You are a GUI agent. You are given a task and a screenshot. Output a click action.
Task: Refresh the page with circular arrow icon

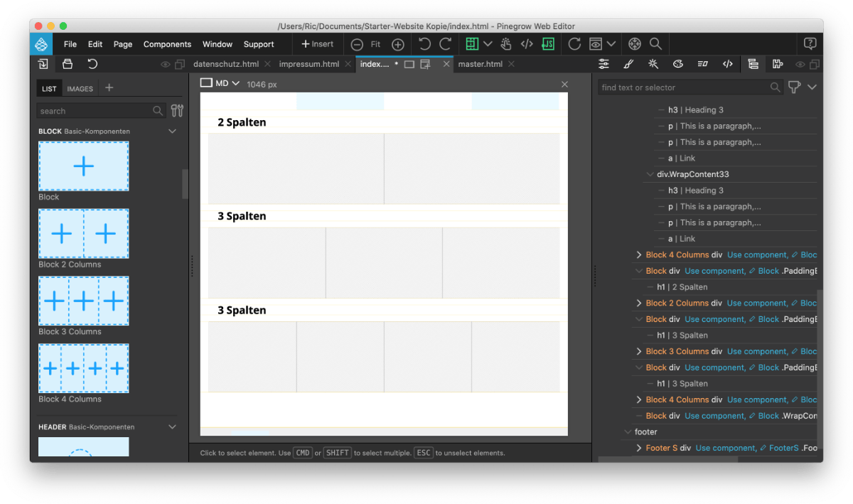[x=574, y=44]
